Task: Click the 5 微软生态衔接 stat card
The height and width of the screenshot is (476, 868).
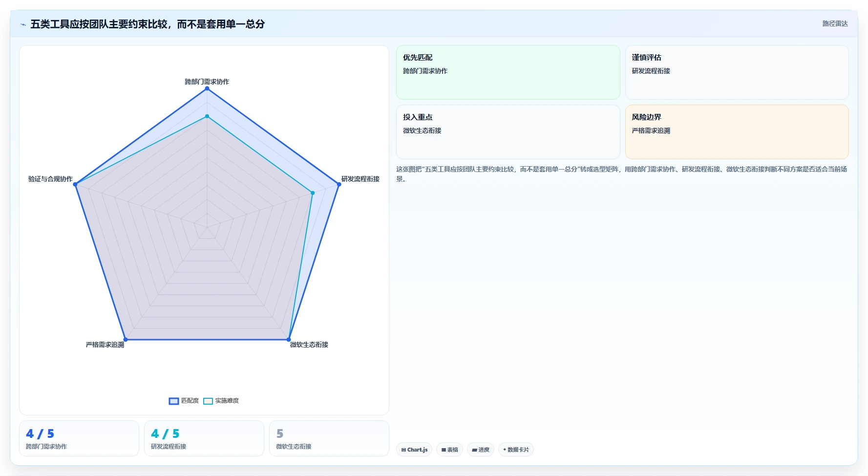Action: (329, 438)
